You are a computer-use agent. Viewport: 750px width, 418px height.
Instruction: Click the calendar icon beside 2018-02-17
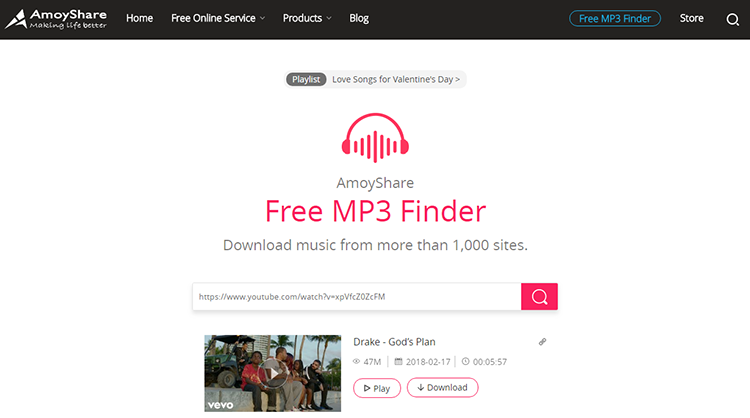pyautogui.click(x=398, y=362)
